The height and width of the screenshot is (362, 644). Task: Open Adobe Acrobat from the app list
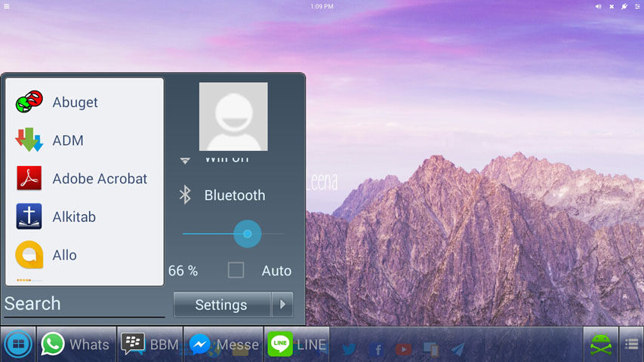coord(85,178)
